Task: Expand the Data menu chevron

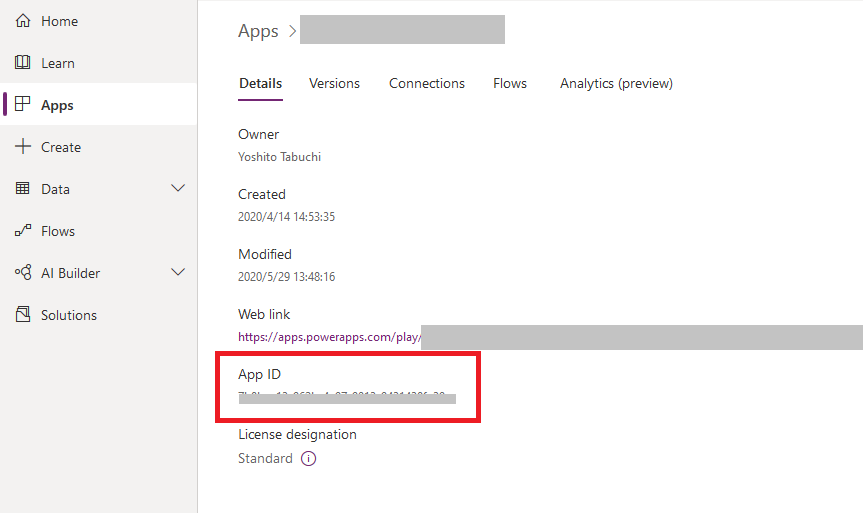Action: tap(178, 188)
